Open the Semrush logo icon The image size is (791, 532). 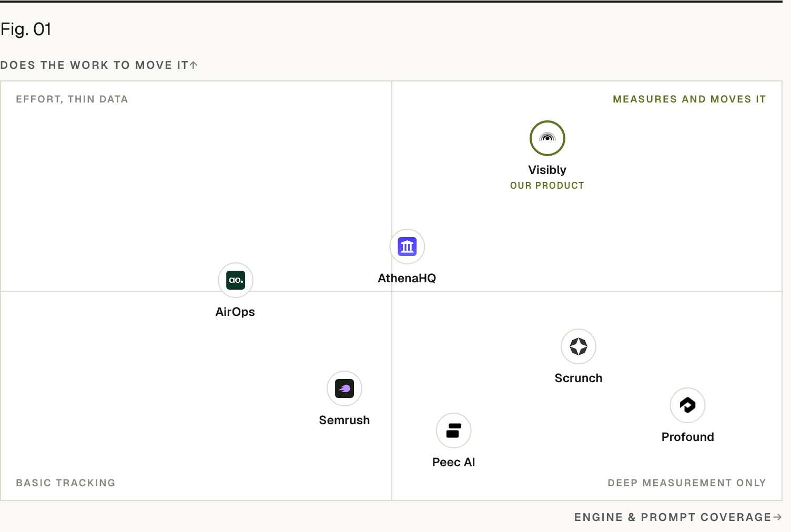(344, 388)
